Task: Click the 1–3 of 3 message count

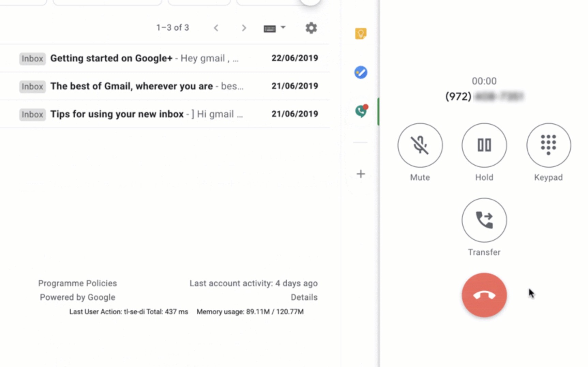Action: click(172, 28)
